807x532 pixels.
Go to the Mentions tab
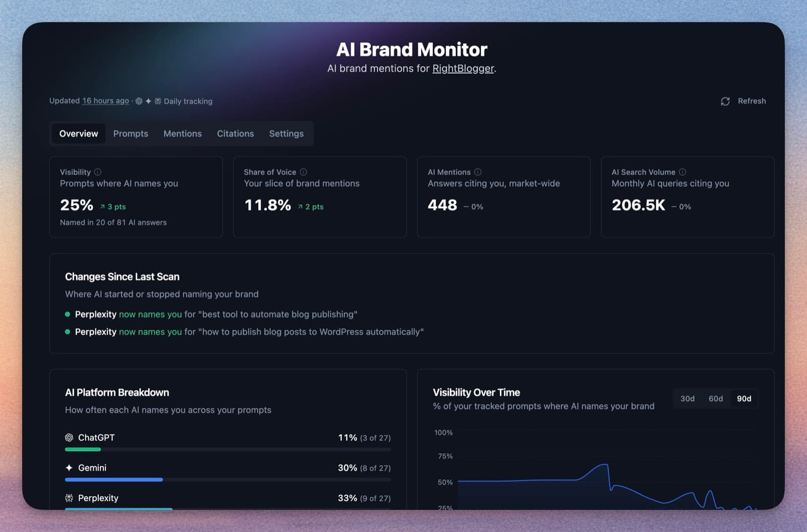tap(183, 134)
